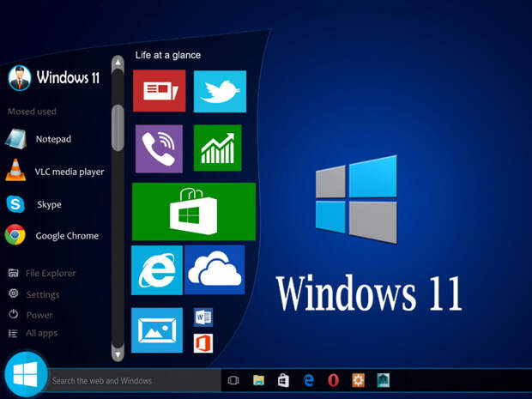Open VLC media player from list
This screenshot has height=399, width=532.
(x=70, y=172)
